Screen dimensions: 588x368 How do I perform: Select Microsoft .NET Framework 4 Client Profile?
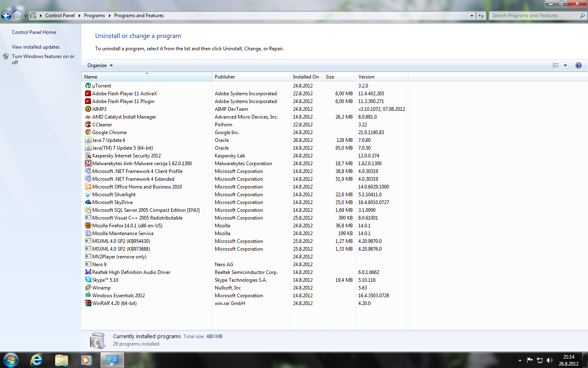point(245,171)
